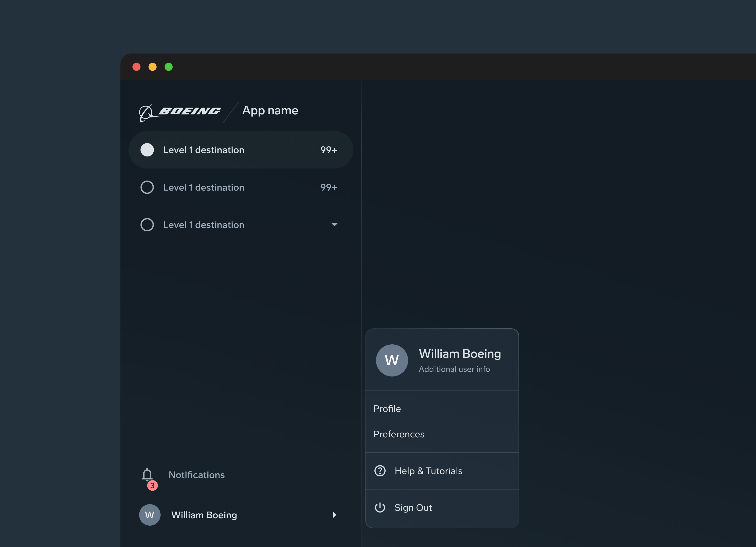Click the red notification badge showing 3
756x547 pixels.
152,485
